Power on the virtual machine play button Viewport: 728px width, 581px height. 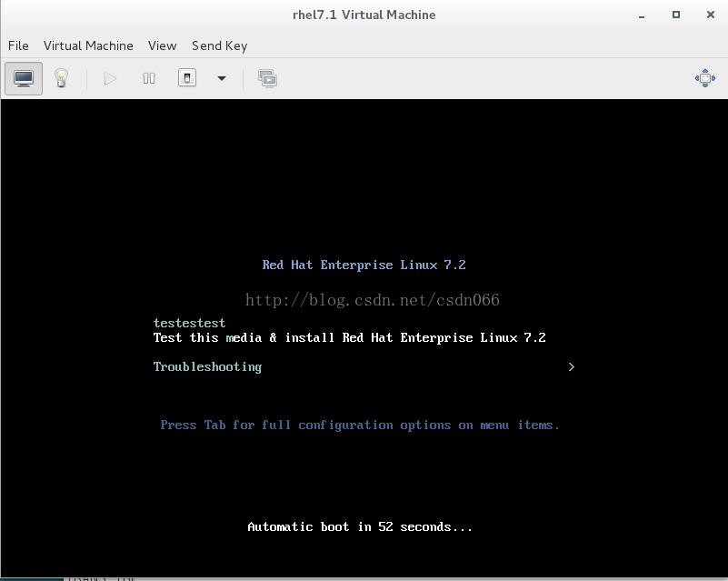110,78
